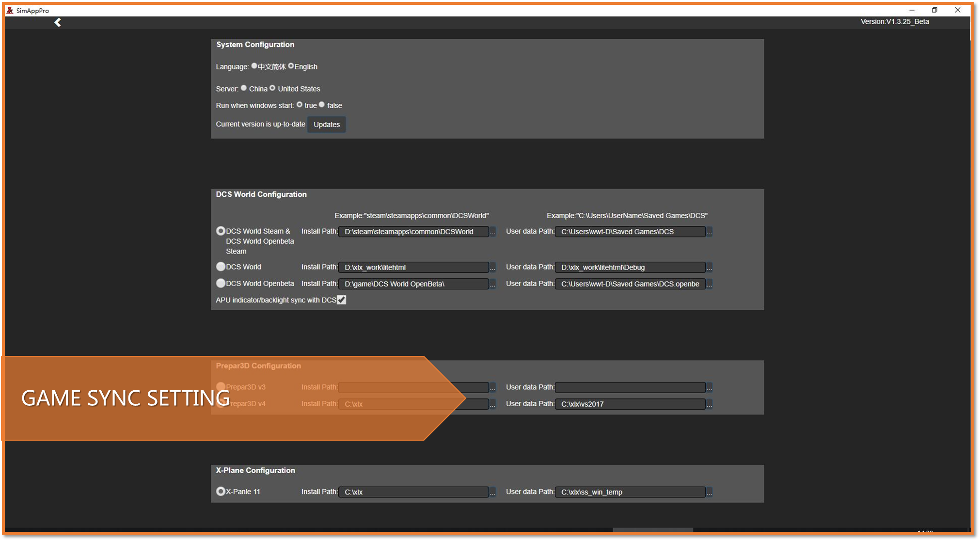Select the X-Plane 11 radio button
The image size is (980, 541).
point(221,491)
